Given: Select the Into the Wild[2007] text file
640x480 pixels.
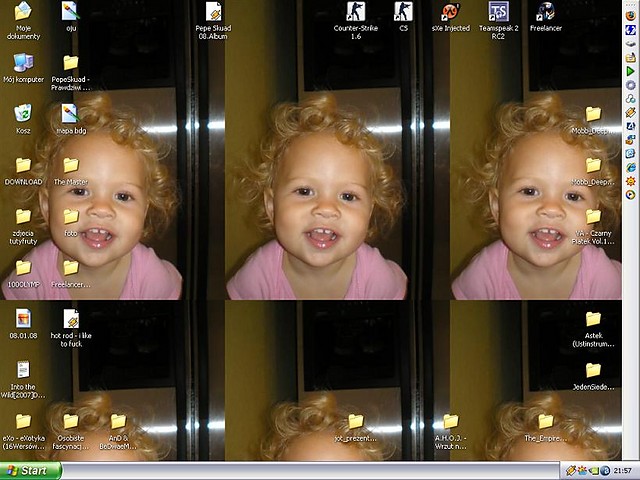Looking at the screenshot, I should pos(23,380).
